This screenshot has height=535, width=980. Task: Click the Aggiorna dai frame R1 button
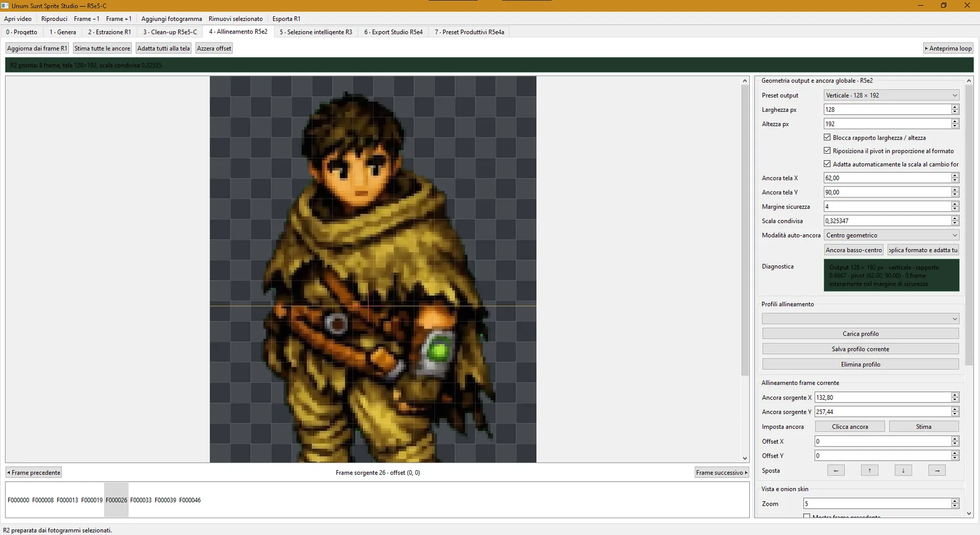(x=37, y=48)
